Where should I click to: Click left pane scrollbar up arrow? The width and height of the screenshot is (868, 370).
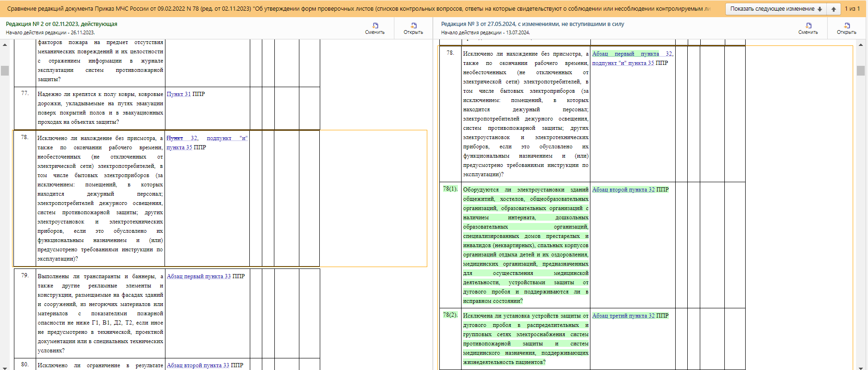[5, 45]
